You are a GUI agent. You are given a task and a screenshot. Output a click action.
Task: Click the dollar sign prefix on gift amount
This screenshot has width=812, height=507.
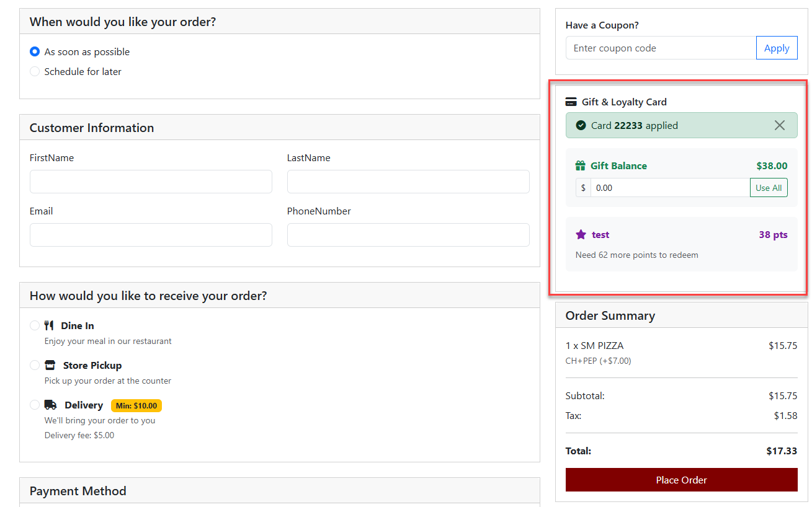point(583,188)
